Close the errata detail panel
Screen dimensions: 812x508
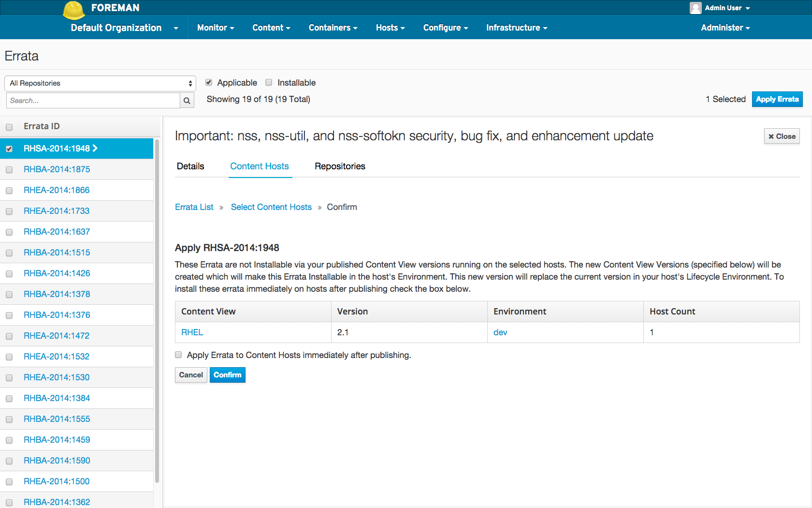coord(782,136)
